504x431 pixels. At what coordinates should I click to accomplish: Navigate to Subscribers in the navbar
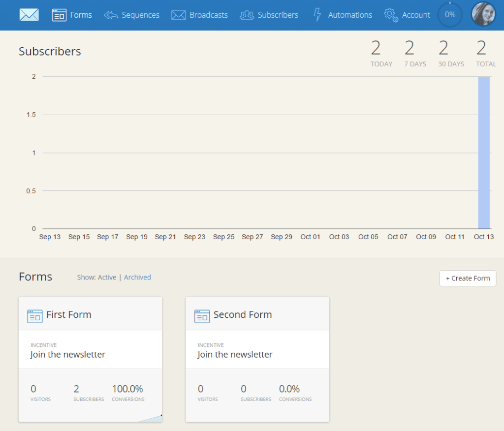278,15
